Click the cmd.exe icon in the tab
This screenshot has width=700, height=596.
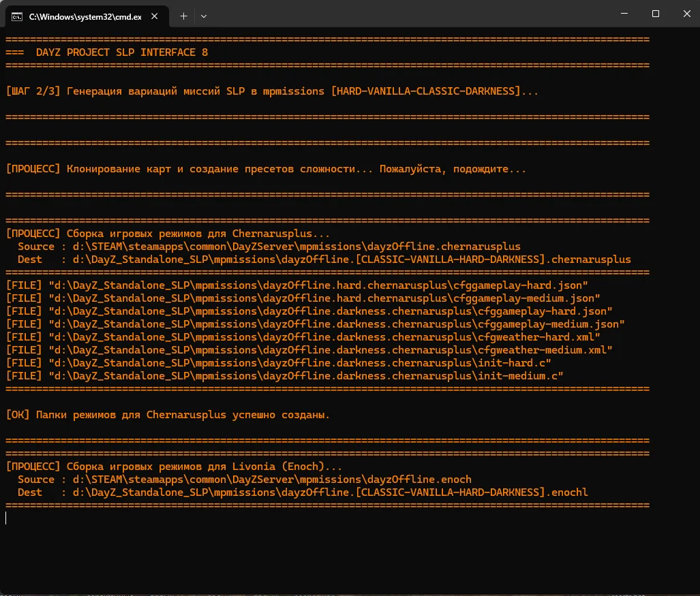tap(17, 17)
